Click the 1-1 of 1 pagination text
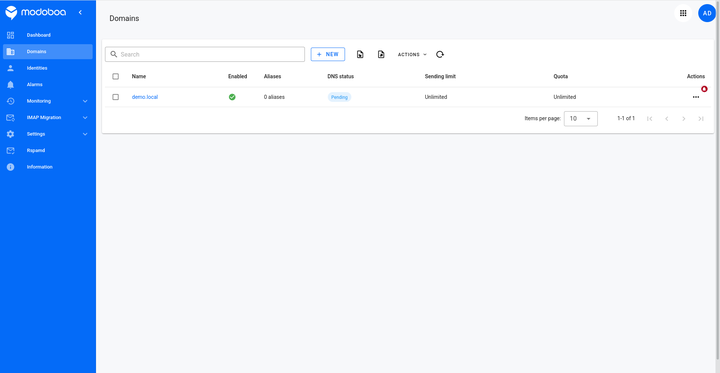The height and width of the screenshot is (373, 720). point(626,119)
